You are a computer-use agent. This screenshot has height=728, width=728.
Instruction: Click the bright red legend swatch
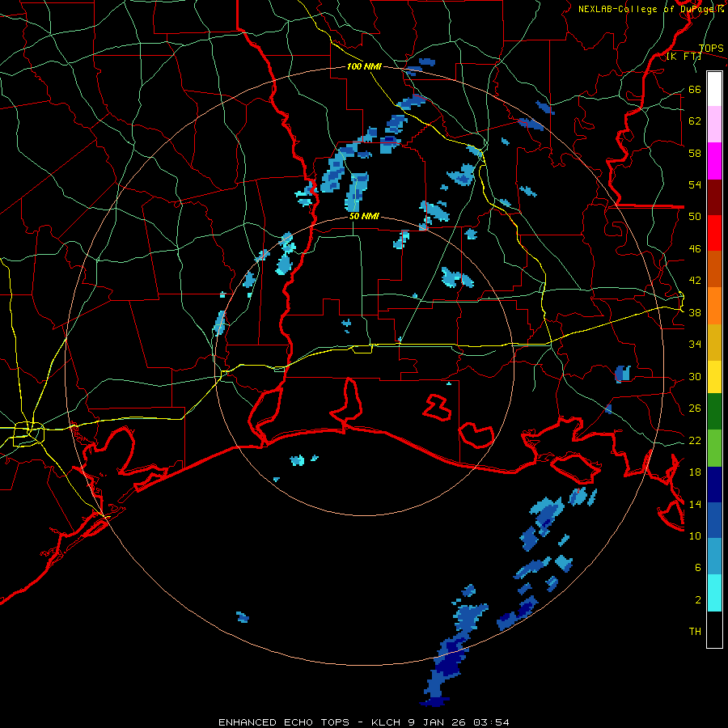[x=714, y=233]
